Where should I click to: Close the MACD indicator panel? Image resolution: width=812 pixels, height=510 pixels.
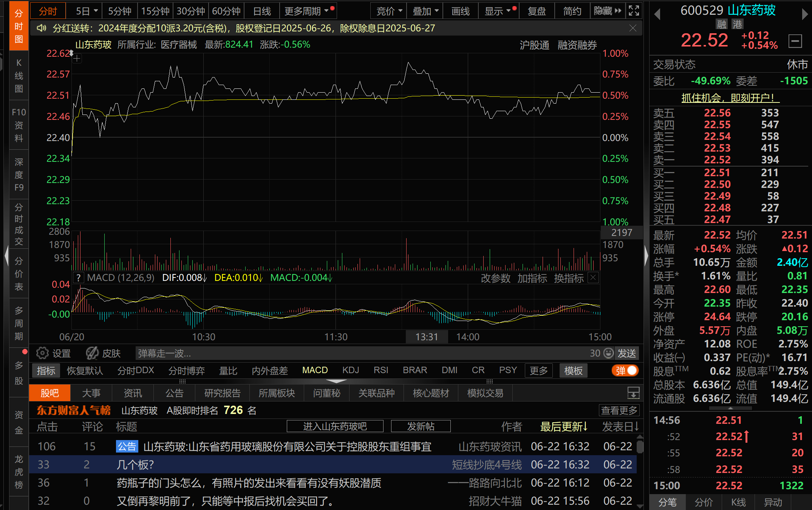click(593, 278)
